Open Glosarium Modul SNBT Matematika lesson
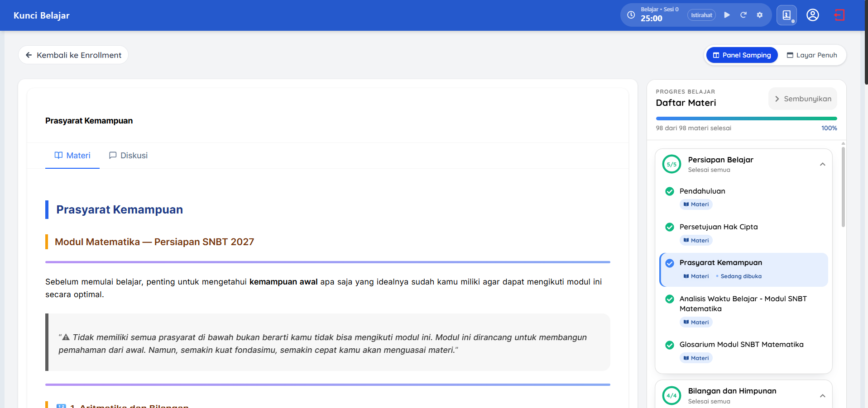This screenshot has width=868, height=408. point(742,344)
